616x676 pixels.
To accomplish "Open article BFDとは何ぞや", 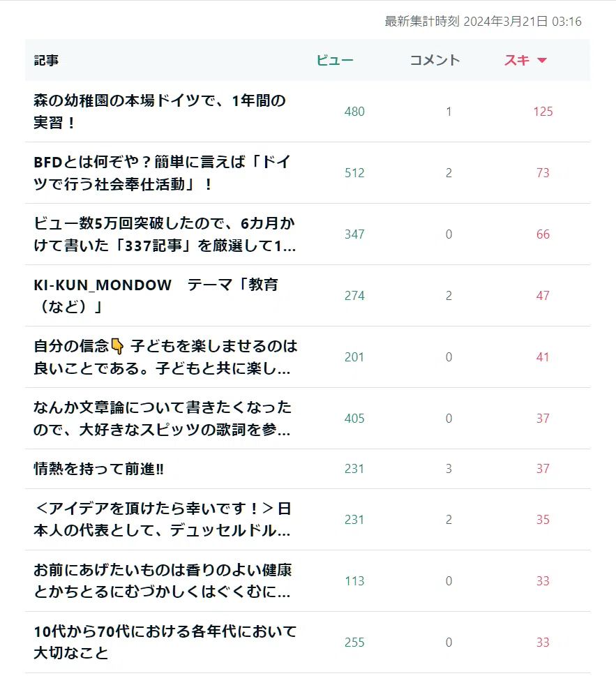I will point(162,173).
